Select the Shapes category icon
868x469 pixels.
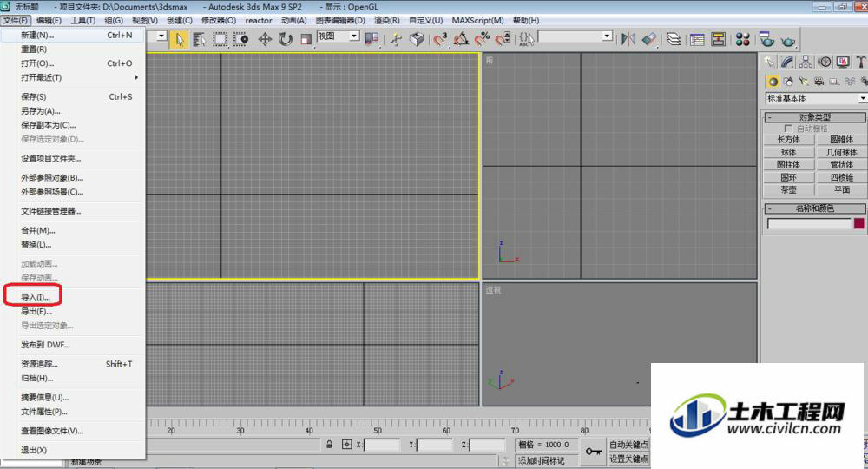point(788,82)
